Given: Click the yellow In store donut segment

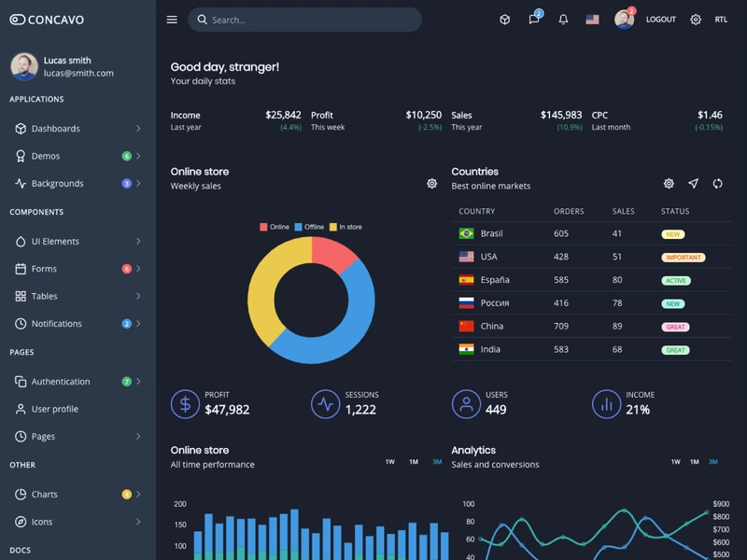Looking at the screenshot, I should (265, 286).
